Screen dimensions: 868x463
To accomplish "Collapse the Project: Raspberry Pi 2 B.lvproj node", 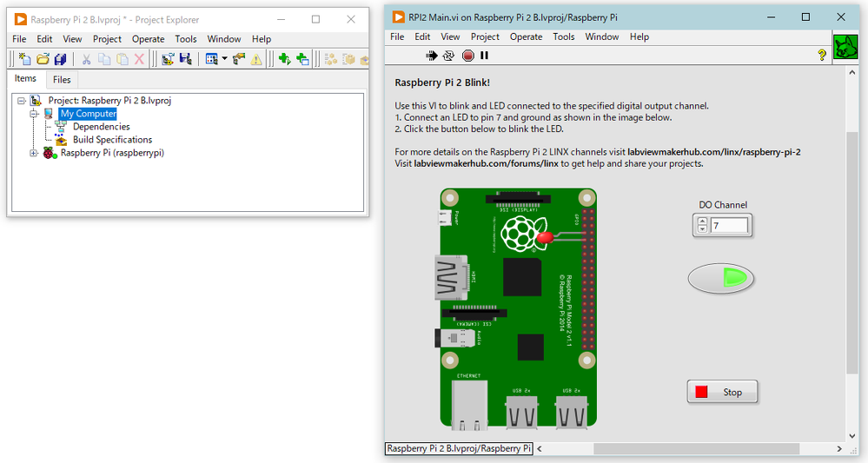I will tap(21, 101).
